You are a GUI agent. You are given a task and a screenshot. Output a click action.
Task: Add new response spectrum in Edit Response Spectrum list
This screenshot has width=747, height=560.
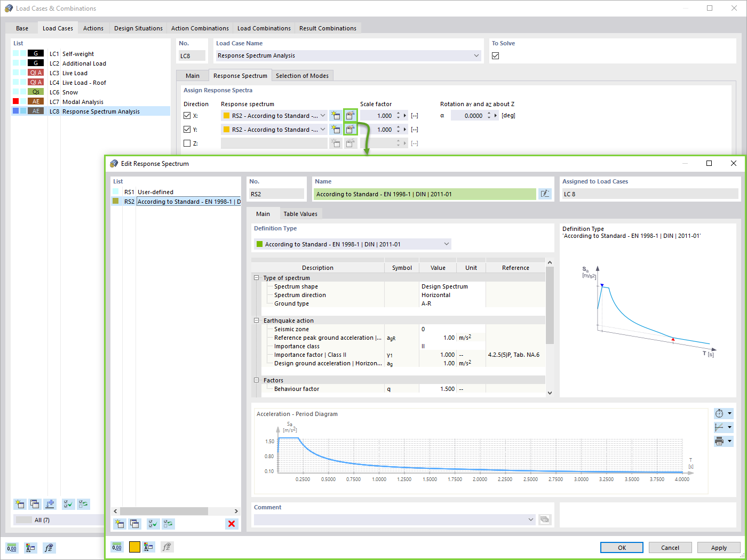[x=120, y=524]
